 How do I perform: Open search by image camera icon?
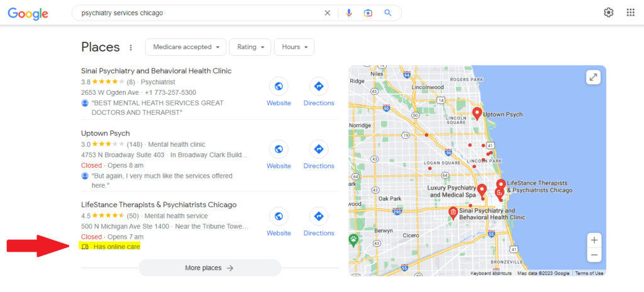[x=368, y=13]
